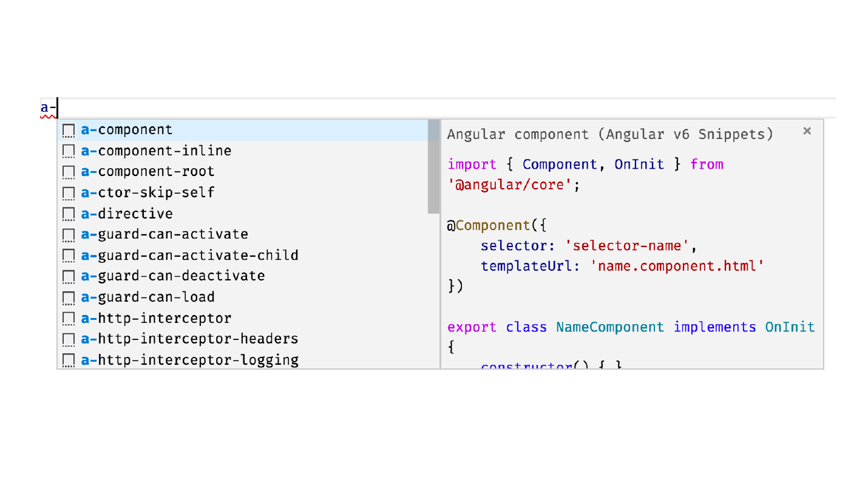Click the 'templateUrl' property in preview
The image size is (868, 488).
pyautogui.click(x=526, y=266)
